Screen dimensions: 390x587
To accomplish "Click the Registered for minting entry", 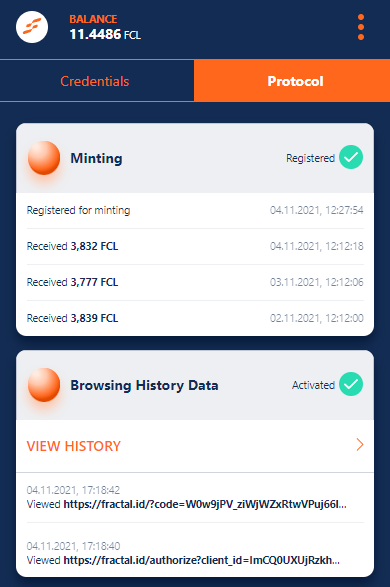I will pos(195,210).
